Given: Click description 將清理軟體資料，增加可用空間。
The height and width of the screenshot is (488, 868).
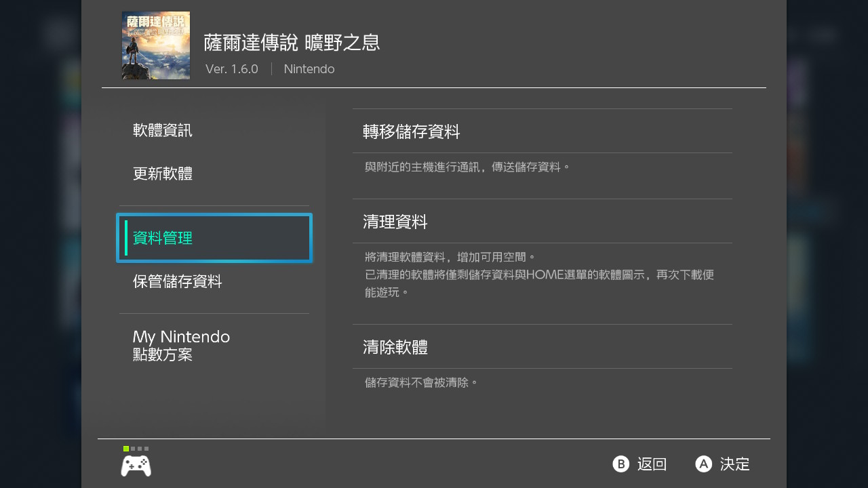Looking at the screenshot, I should (450, 258).
